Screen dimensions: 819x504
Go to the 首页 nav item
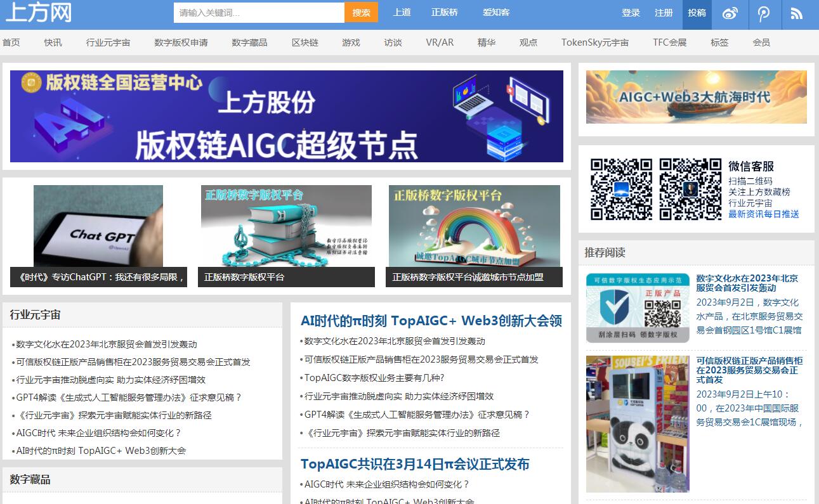11,42
